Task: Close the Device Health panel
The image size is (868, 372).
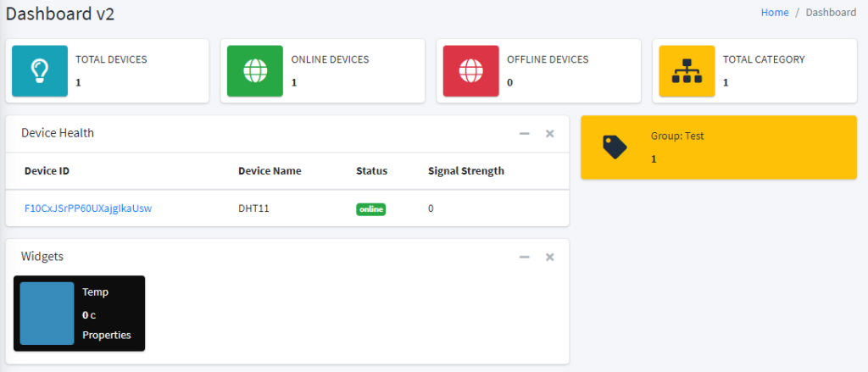Action: pos(549,133)
